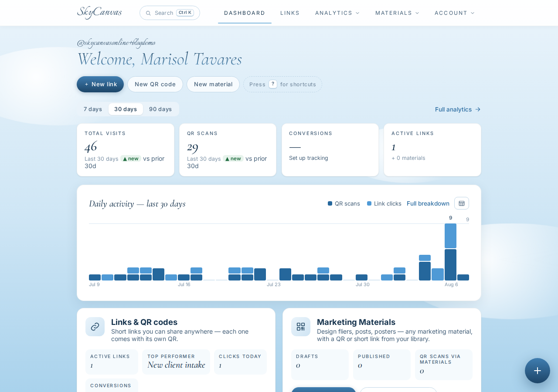558x392 pixels.
Task: Select the 30 days range
Action: click(x=126, y=109)
